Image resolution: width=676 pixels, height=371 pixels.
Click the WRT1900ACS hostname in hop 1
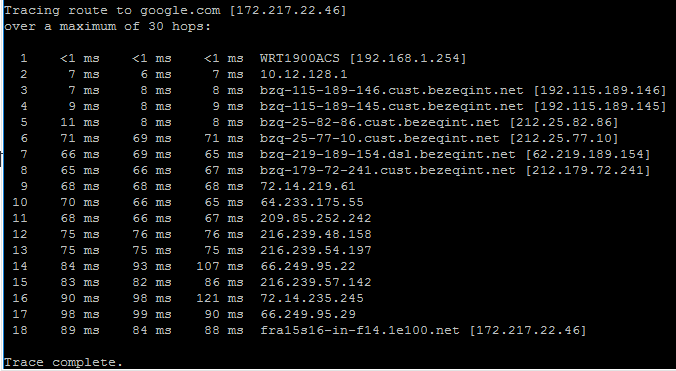pyautogui.click(x=300, y=58)
